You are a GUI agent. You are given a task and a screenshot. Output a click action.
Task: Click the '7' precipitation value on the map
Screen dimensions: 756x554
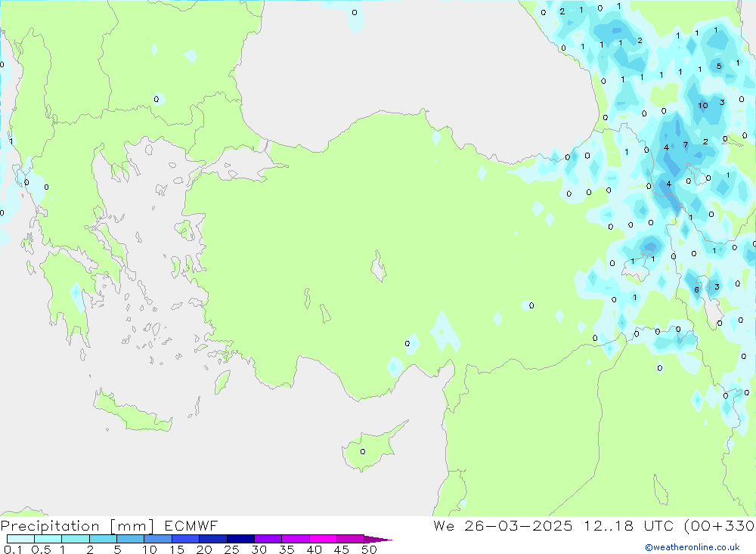coord(686,144)
